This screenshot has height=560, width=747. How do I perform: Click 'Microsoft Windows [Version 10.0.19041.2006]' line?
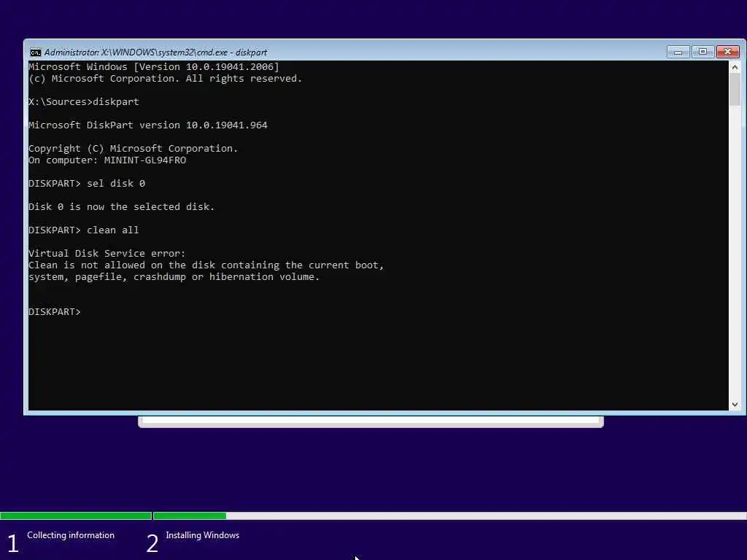(x=154, y=67)
